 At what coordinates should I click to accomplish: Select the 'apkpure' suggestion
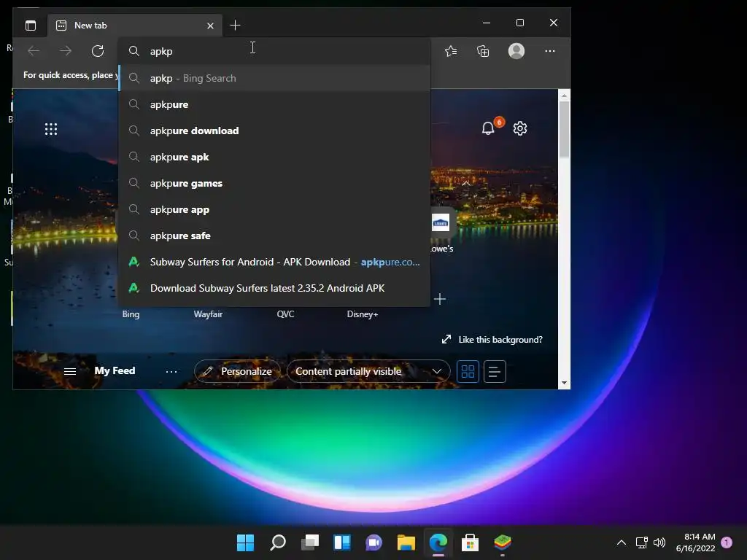click(274, 104)
